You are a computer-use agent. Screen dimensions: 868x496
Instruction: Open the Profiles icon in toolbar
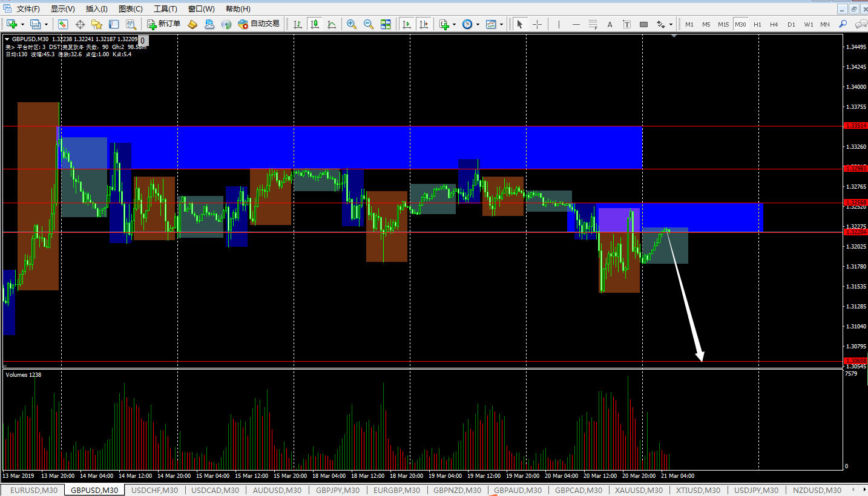click(35, 24)
